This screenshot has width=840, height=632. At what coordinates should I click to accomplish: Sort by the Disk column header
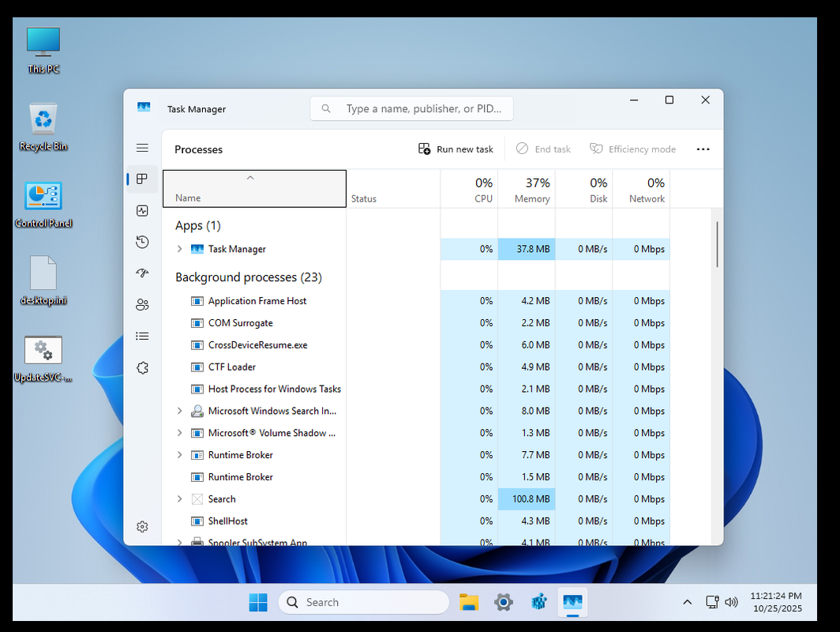584,189
